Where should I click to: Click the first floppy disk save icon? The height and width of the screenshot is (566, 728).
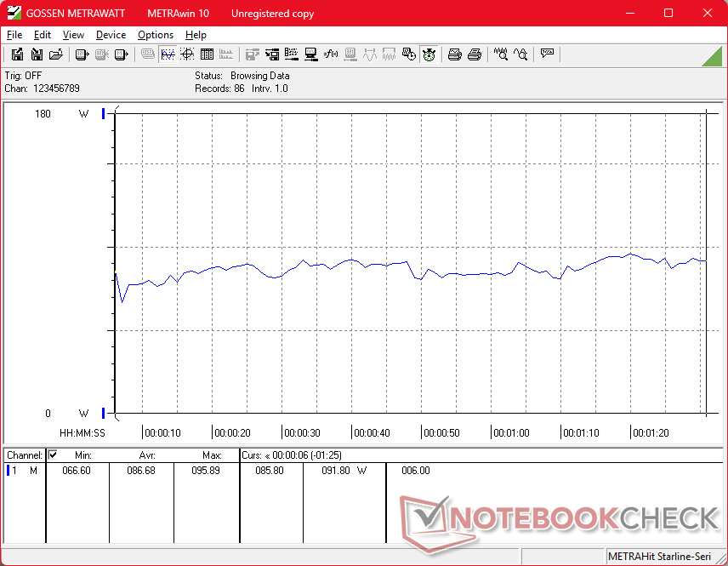point(17,54)
